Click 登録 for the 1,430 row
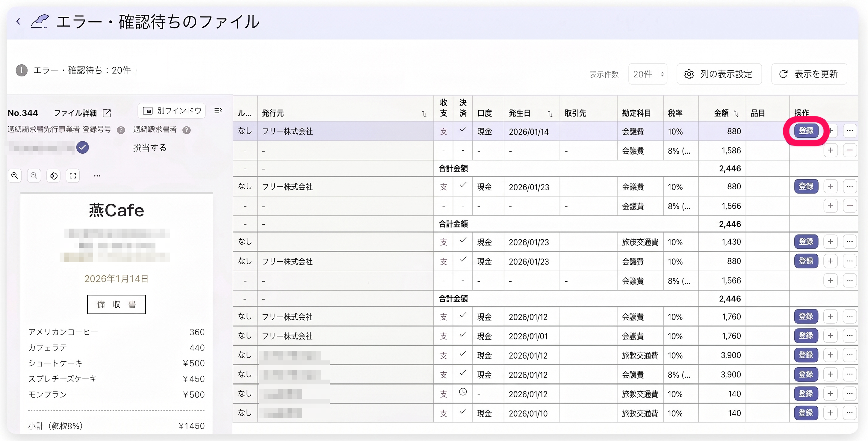Viewport: 868px width, 441px height. point(806,242)
